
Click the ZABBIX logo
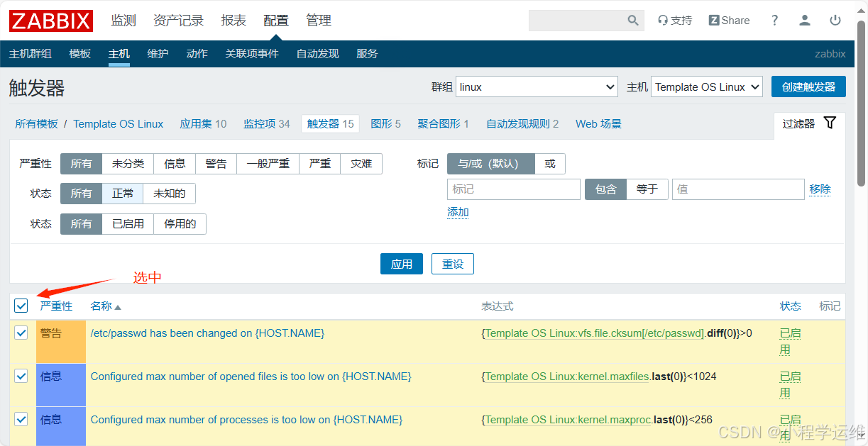(50, 21)
